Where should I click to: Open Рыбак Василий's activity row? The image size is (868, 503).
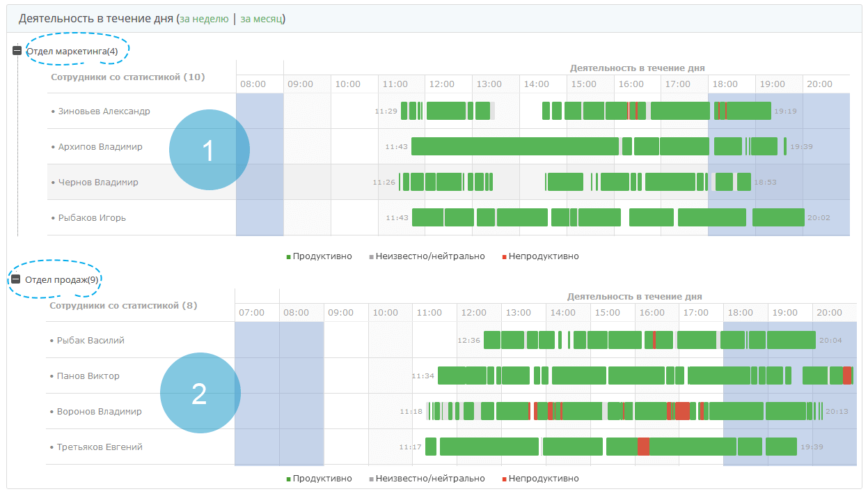(x=90, y=341)
